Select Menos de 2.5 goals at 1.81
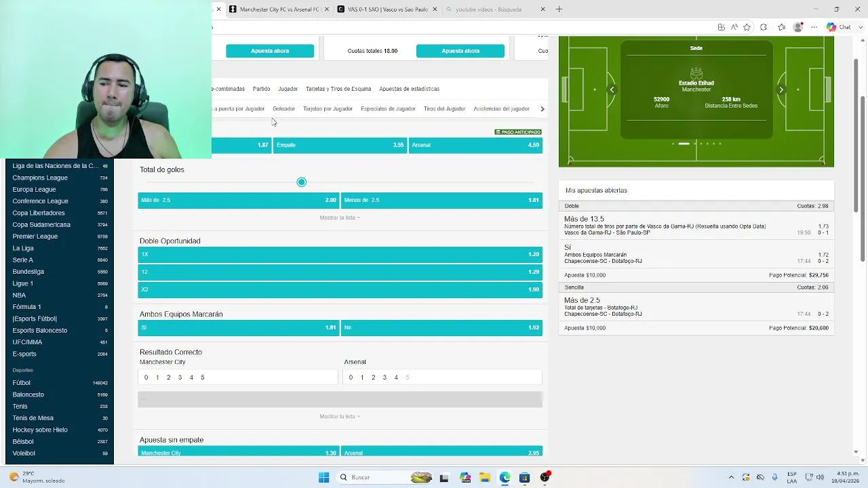 pos(441,200)
